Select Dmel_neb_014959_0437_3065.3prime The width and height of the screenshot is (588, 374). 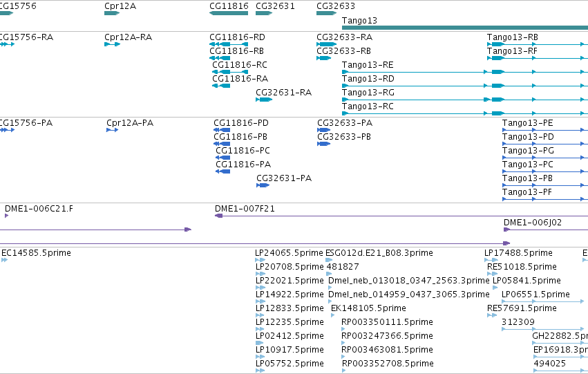point(409,295)
